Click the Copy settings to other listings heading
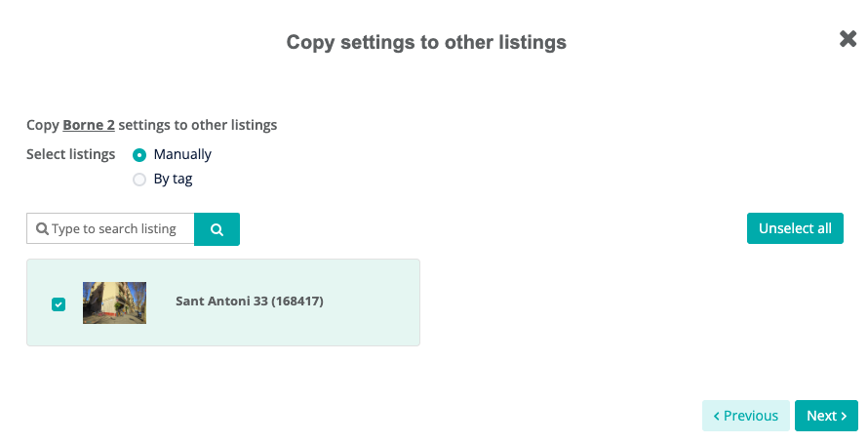The height and width of the screenshot is (443, 868). (426, 42)
